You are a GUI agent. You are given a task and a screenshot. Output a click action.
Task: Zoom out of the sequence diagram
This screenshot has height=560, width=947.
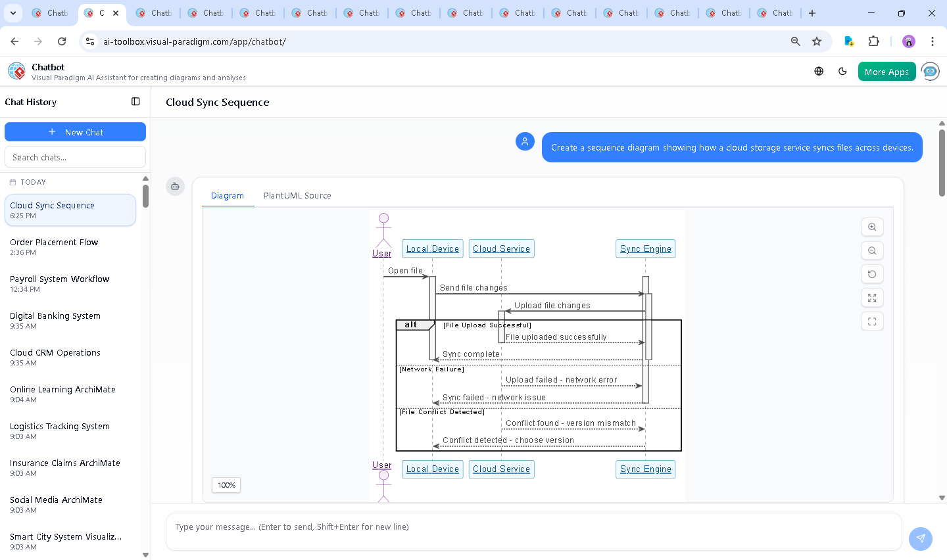[x=872, y=250]
